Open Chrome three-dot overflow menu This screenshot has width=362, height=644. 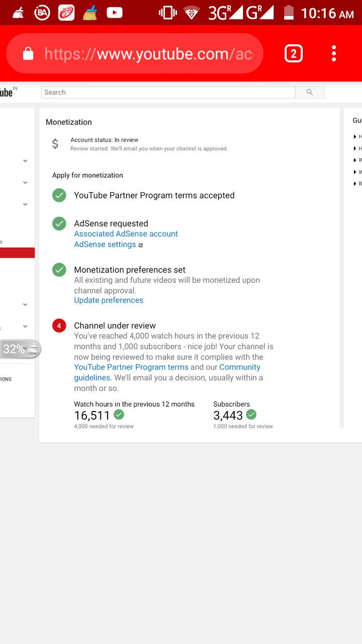tap(334, 54)
